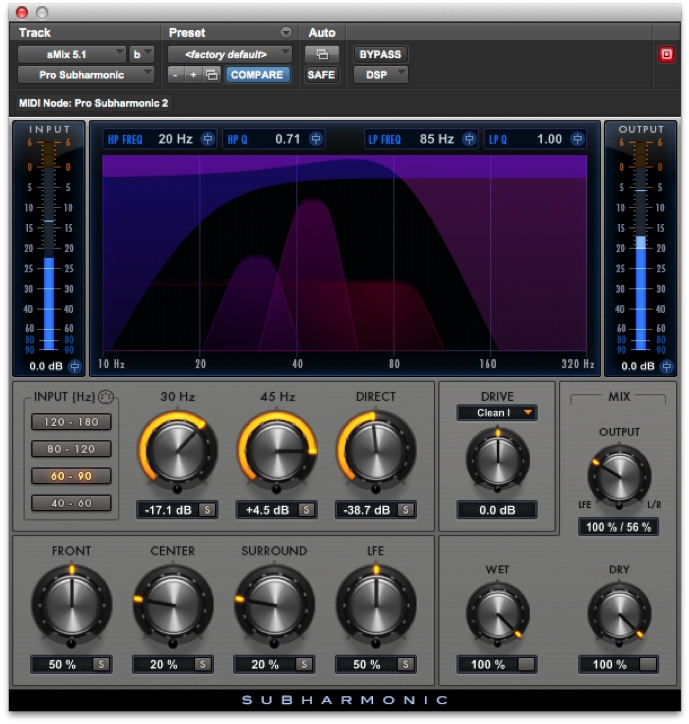689x724 pixels.
Task: Click the CENTER level knob
Action: coord(173,605)
